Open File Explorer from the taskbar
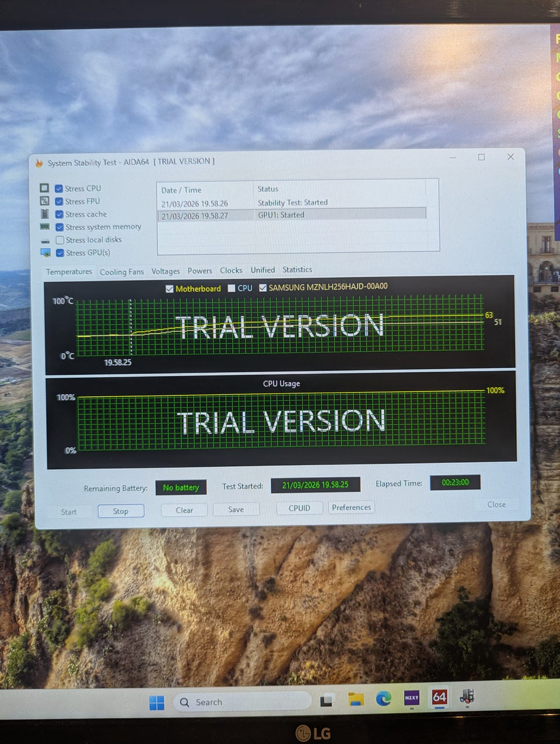This screenshot has width=560, height=744. point(355,699)
